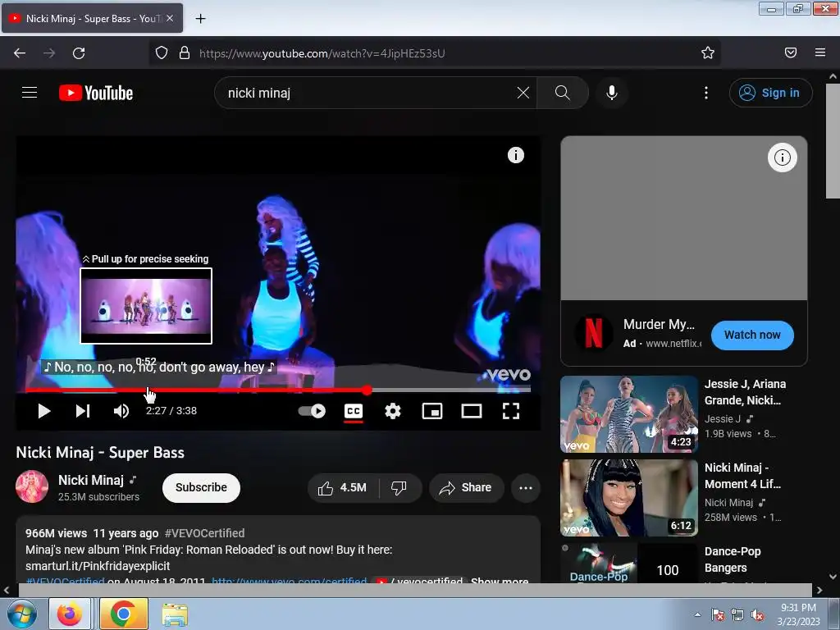The width and height of the screenshot is (840, 630).
Task: Switch to theater mode
Action: tap(472, 411)
